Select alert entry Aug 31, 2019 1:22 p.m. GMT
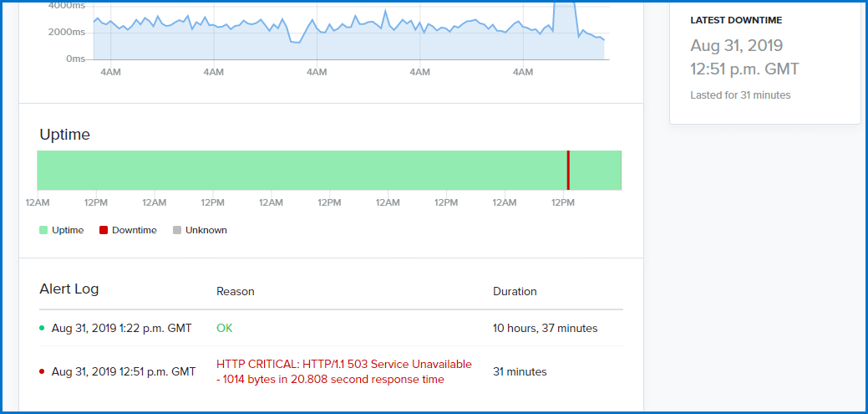The width and height of the screenshot is (868, 414). 122,328
